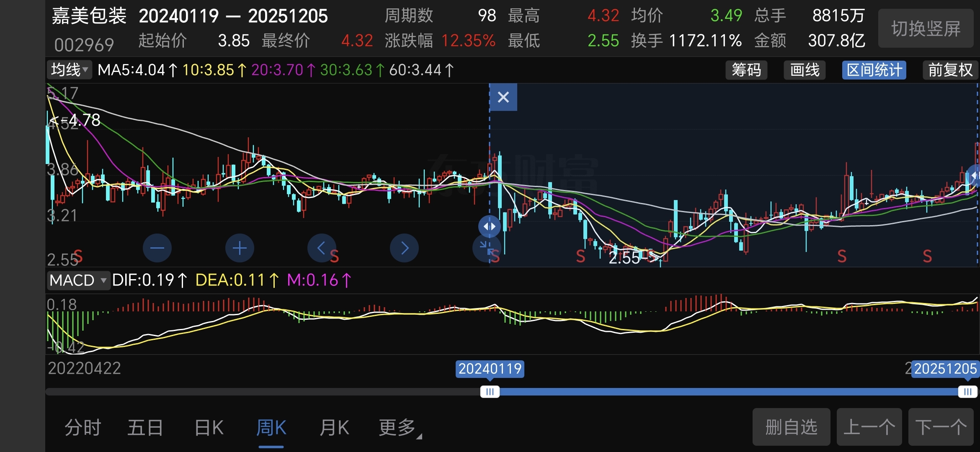Click the collapse arrows icon near the chart bottom
The height and width of the screenshot is (452, 980).
485,247
